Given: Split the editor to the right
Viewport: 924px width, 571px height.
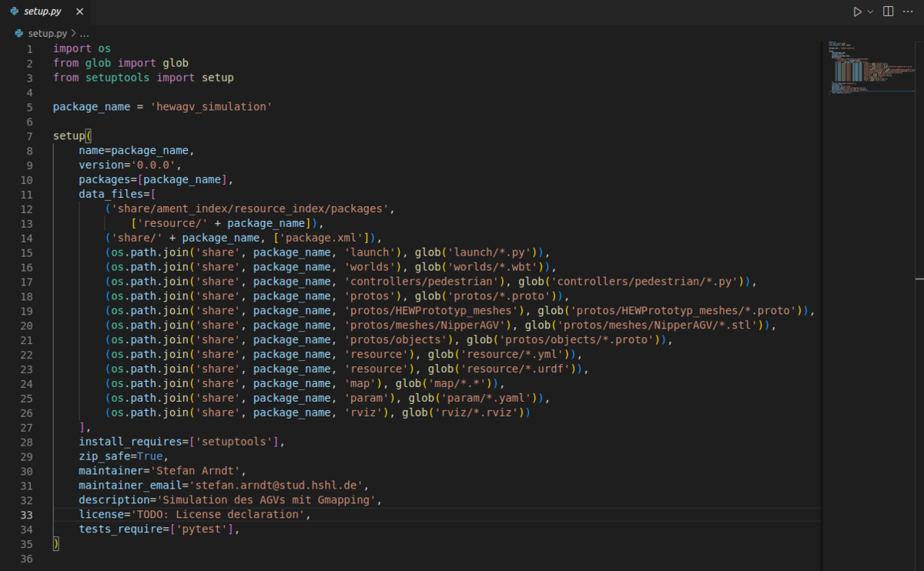Looking at the screenshot, I should (888, 12).
